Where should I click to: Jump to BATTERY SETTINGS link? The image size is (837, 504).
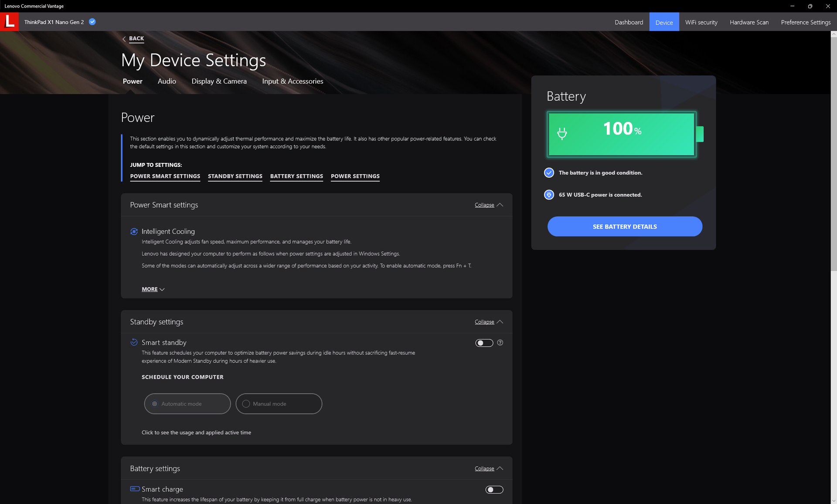point(296,176)
